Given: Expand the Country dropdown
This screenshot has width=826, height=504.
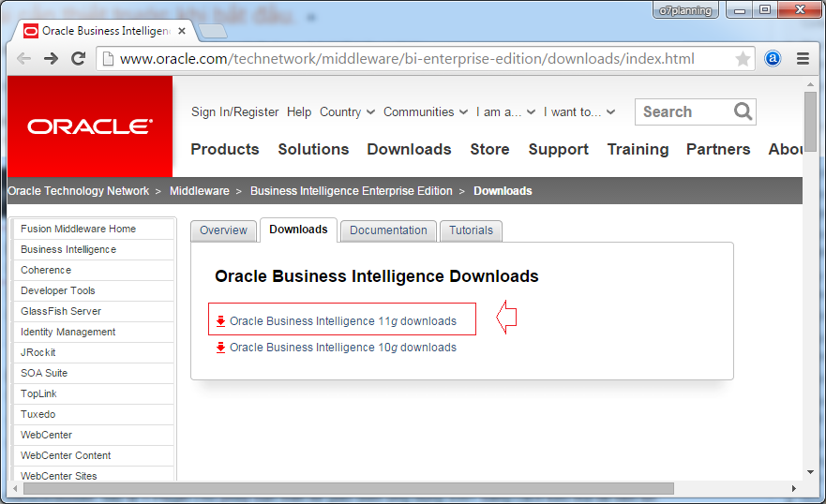Looking at the screenshot, I should pos(347,112).
